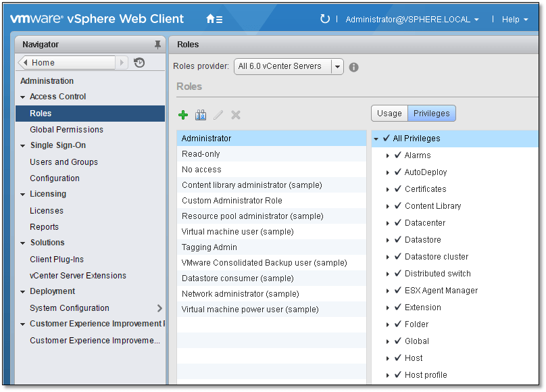Open truncated Customer Experience Improveme... item

[x=95, y=341]
